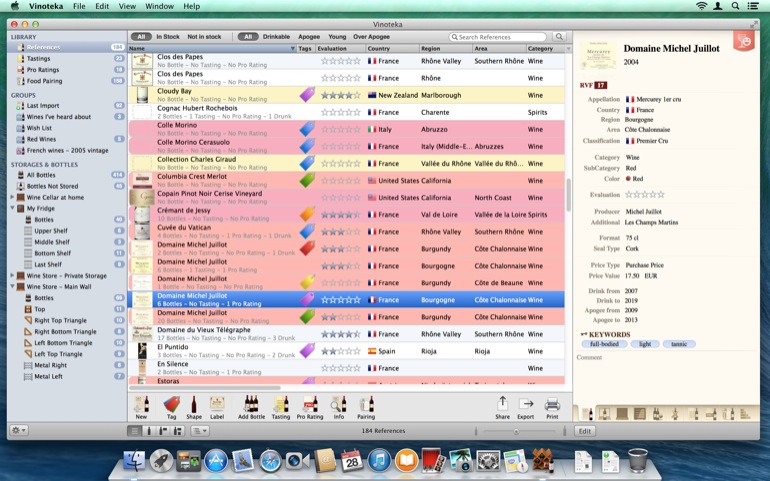Click the green tag on Columbia Crest Merlot row
Screen dimensions: 770x481
point(307,180)
